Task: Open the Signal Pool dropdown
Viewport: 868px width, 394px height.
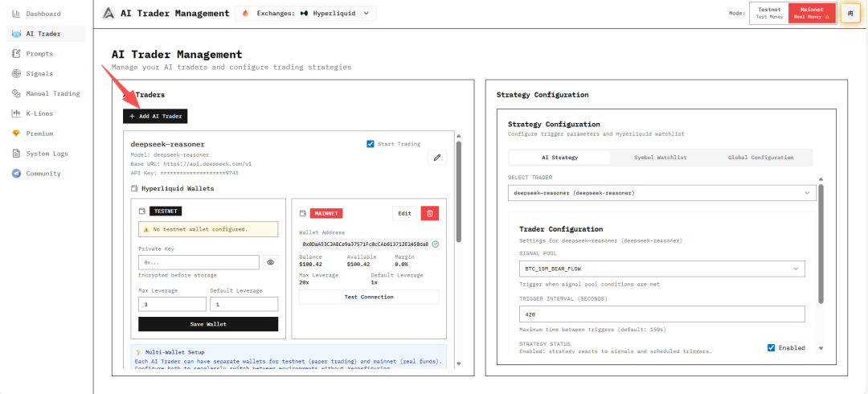Action: 661,269
